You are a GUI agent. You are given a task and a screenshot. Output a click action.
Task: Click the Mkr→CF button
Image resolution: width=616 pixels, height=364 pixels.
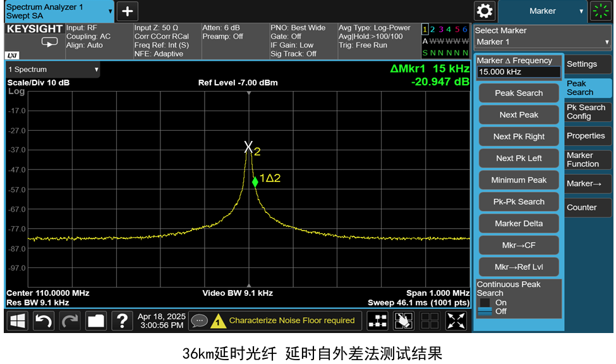(518, 245)
